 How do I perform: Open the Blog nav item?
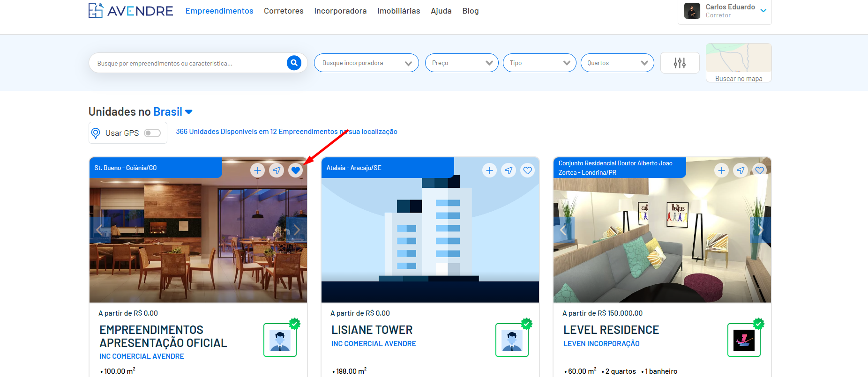471,11
